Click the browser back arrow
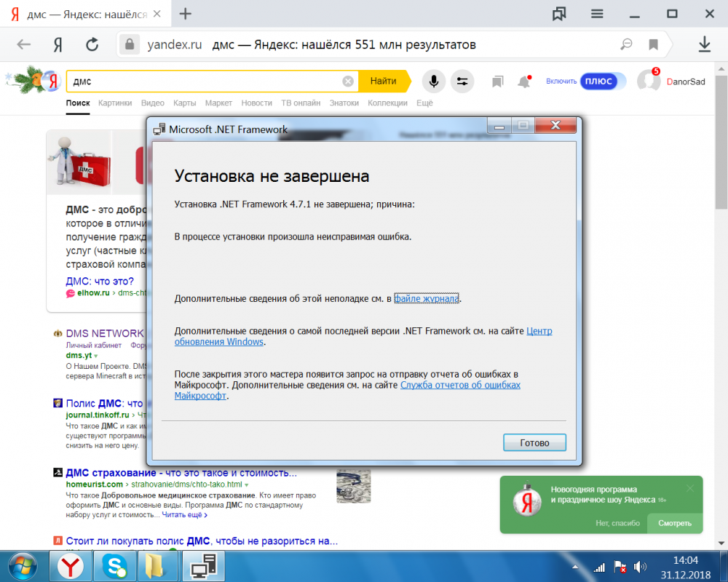The height and width of the screenshot is (582, 728). [24, 44]
